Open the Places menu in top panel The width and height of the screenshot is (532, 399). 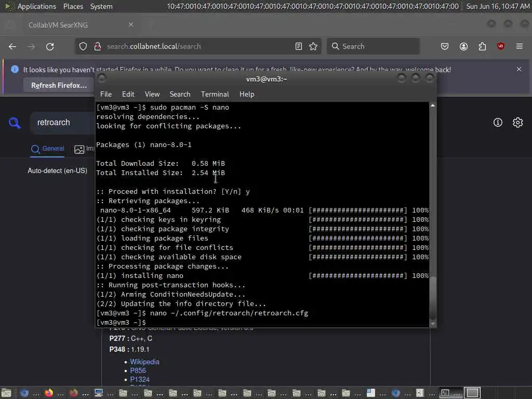tap(73, 6)
